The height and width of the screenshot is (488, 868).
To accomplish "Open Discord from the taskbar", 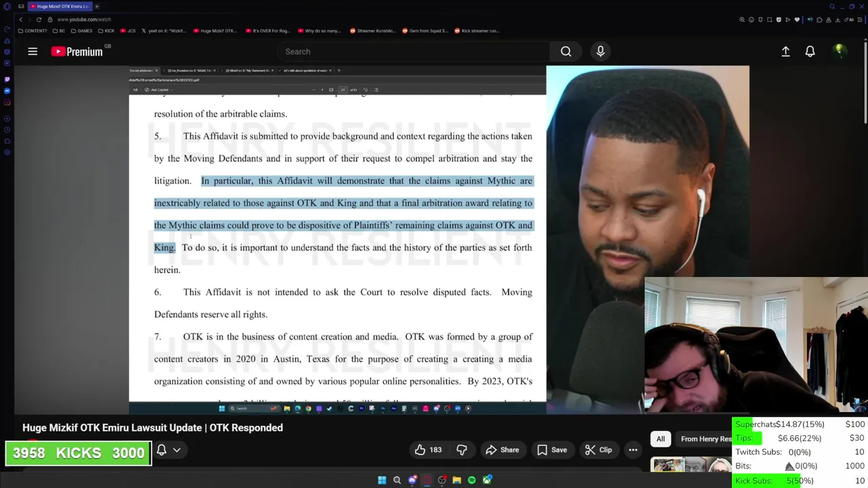I will (x=412, y=480).
